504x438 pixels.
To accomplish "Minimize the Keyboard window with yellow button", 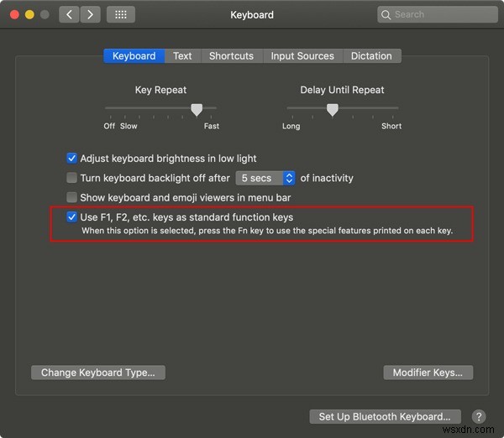I will click(29, 14).
